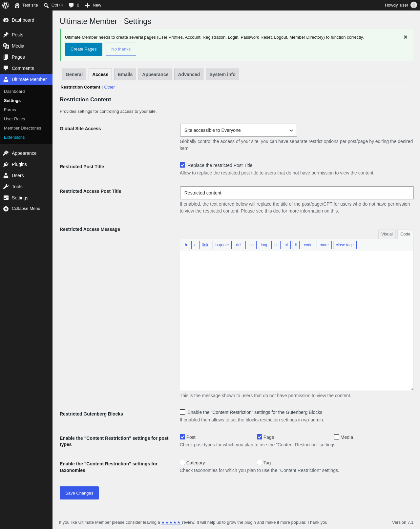Click the Settings sliders icon in sidebar
The width and height of the screenshot is (420, 529).
(6, 198)
